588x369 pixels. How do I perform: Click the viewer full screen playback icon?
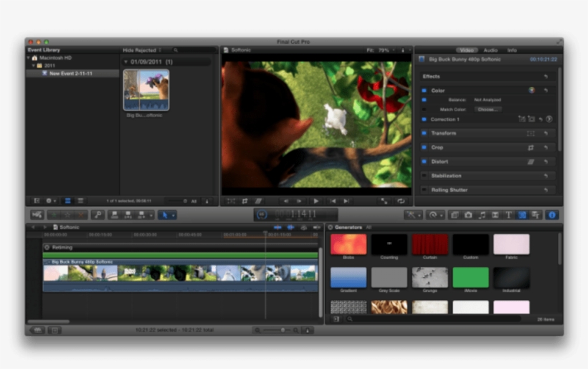click(384, 201)
